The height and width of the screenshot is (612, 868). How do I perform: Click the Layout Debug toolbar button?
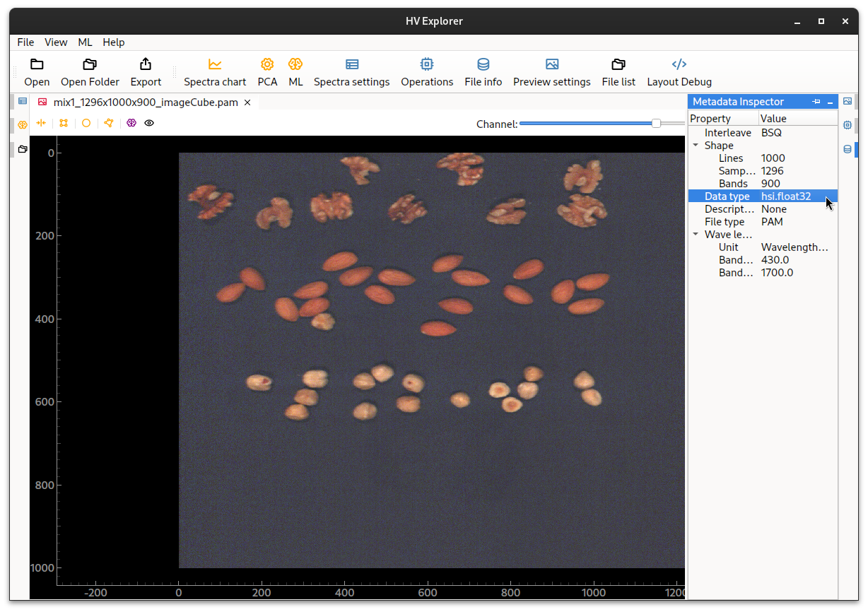tap(679, 73)
